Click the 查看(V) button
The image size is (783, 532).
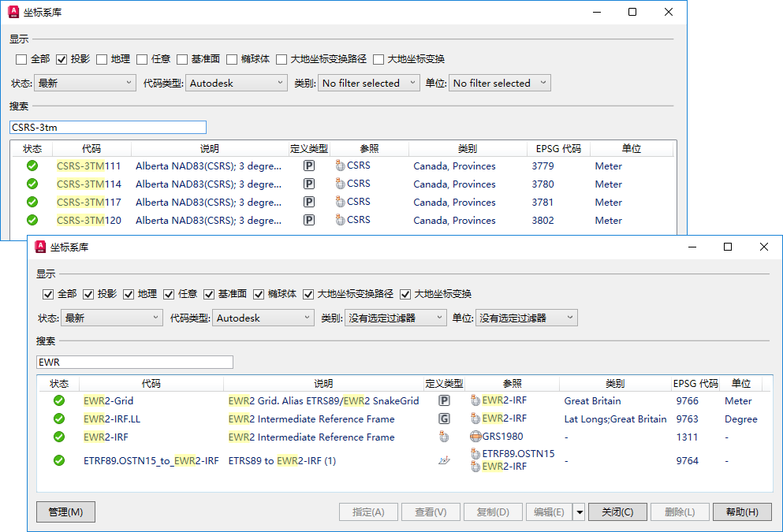point(431,512)
